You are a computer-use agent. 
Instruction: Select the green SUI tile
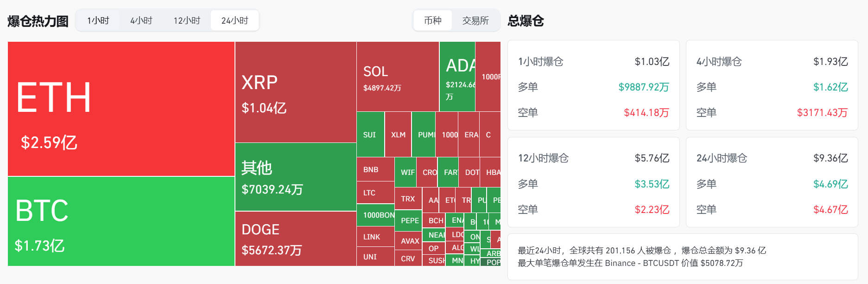(x=370, y=135)
